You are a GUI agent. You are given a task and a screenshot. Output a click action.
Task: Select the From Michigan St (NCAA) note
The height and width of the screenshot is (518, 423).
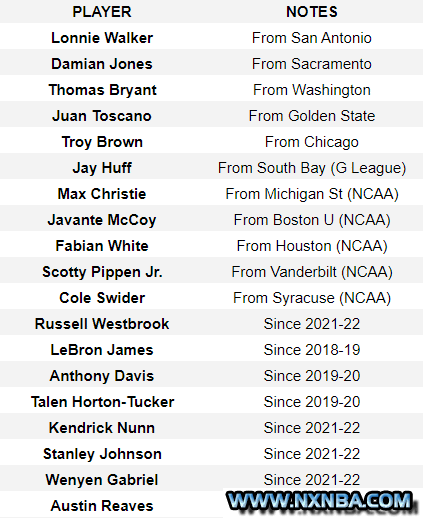(x=312, y=194)
